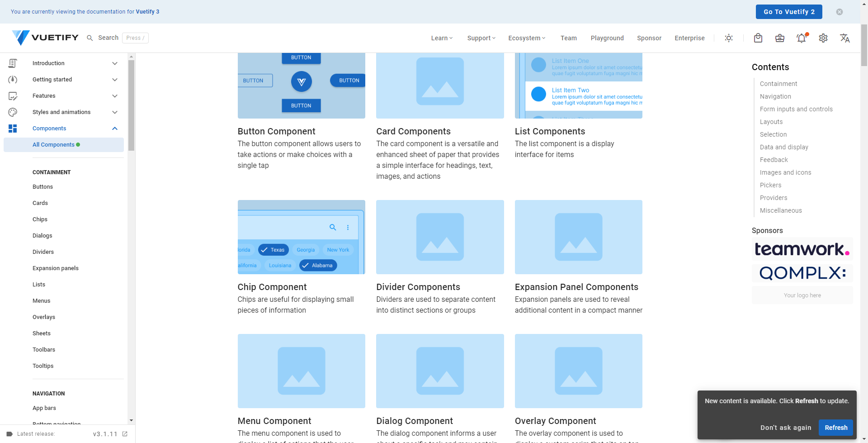Open Menus in the sidebar
Image resolution: width=868 pixels, height=443 pixels.
tap(42, 301)
